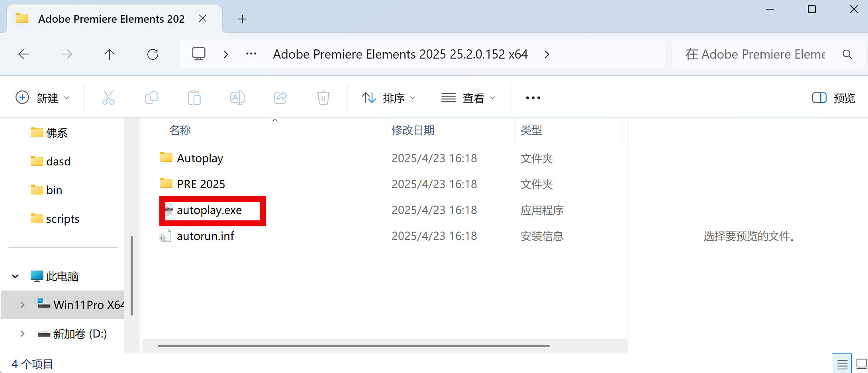Open the 查看 view dropdown

[x=468, y=98]
